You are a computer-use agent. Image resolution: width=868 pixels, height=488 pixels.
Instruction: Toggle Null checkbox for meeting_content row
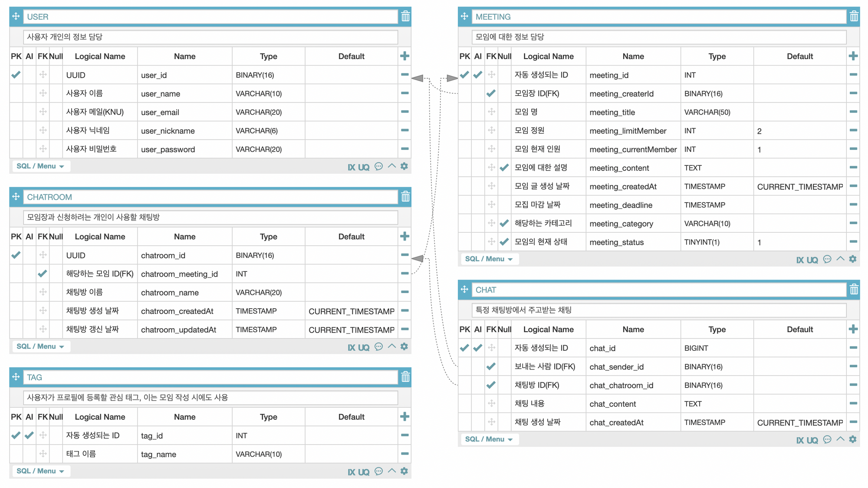[504, 168]
